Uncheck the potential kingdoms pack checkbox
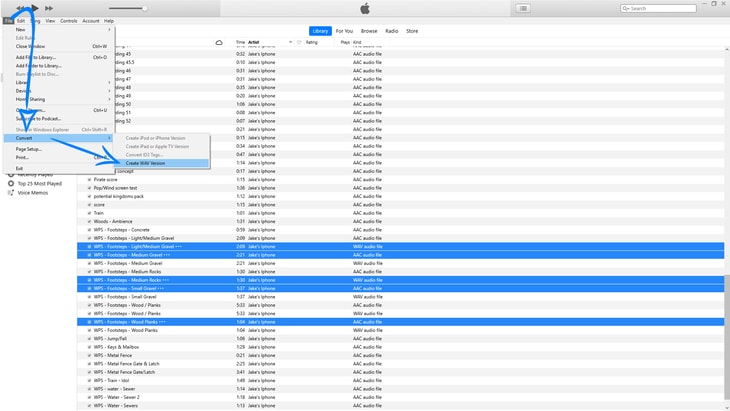The image size is (730, 411). pyautogui.click(x=89, y=196)
